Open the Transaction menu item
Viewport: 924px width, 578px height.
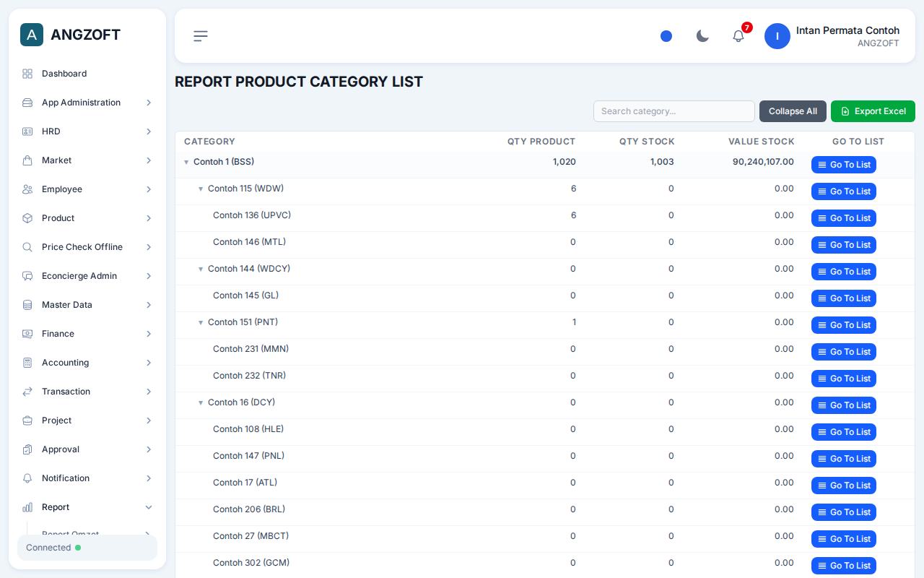pos(87,392)
